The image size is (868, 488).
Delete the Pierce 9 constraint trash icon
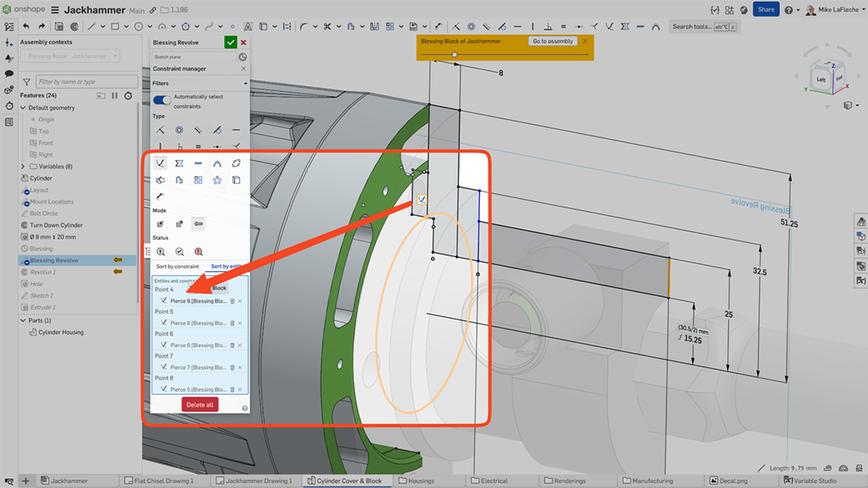click(x=232, y=301)
